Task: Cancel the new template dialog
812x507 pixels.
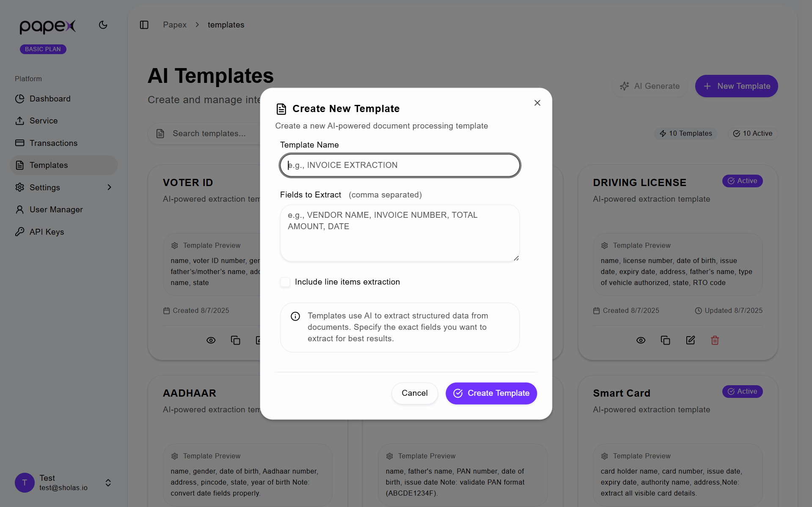Action: pyautogui.click(x=414, y=393)
